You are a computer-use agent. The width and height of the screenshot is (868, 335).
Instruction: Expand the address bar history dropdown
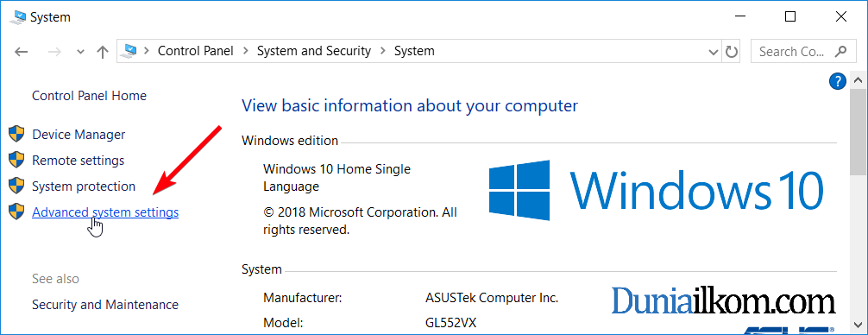(x=714, y=52)
